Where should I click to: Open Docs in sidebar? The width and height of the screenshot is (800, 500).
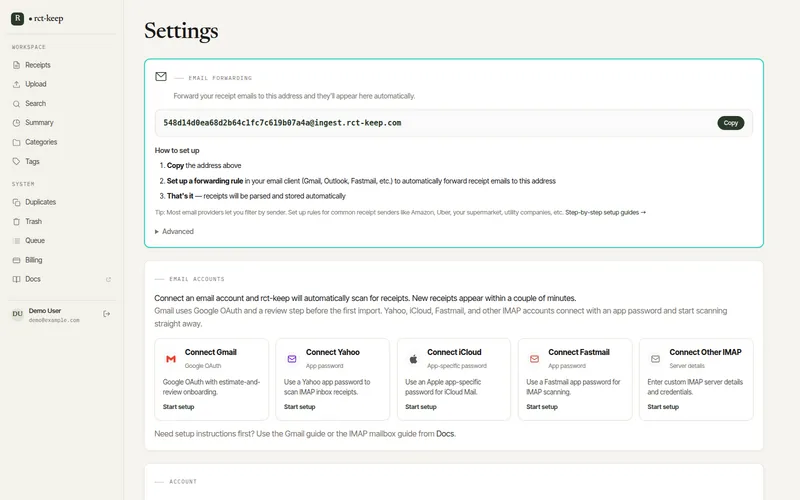point(33,279)
